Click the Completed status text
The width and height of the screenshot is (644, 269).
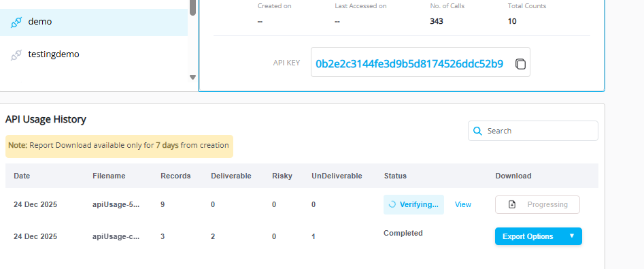[403, 233]
